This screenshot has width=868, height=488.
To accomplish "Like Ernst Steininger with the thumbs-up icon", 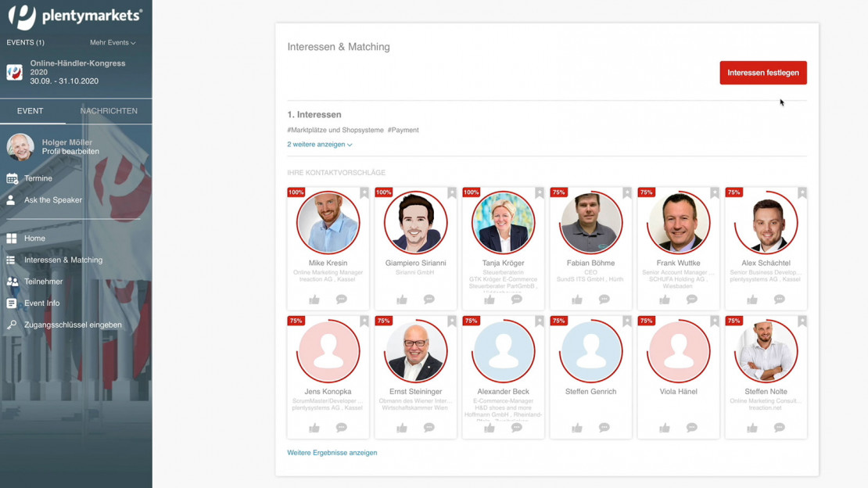I will click(402, 428).
